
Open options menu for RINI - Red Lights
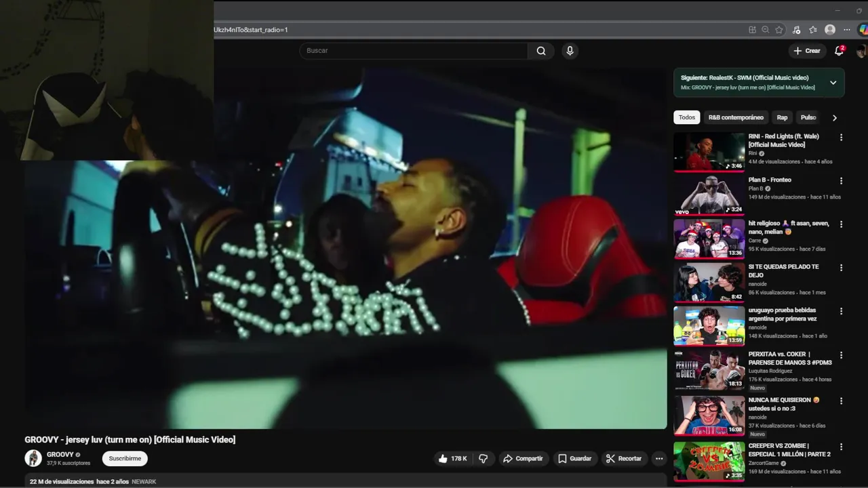pyautogui.click(x=841, y=138)
